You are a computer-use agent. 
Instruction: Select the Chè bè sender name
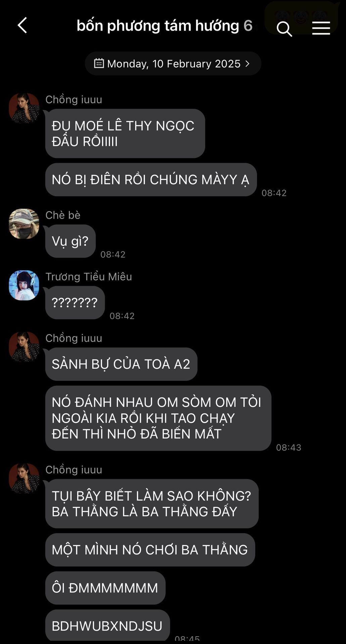63,215
